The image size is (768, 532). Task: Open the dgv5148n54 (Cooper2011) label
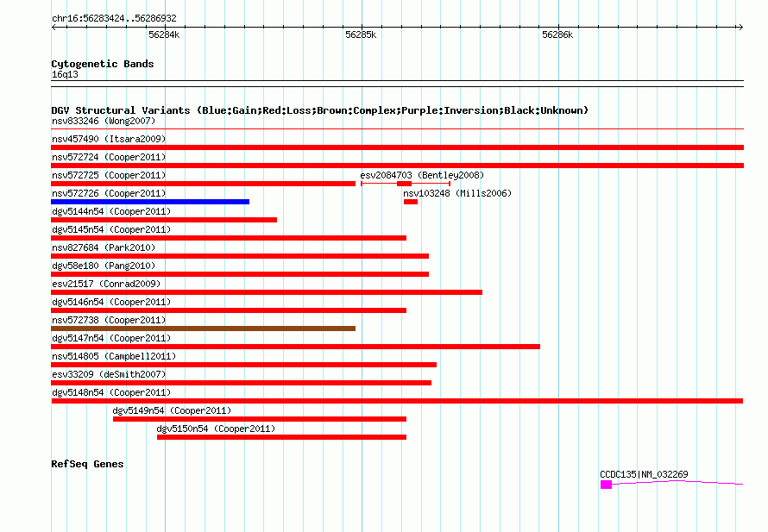pos(111,392)
